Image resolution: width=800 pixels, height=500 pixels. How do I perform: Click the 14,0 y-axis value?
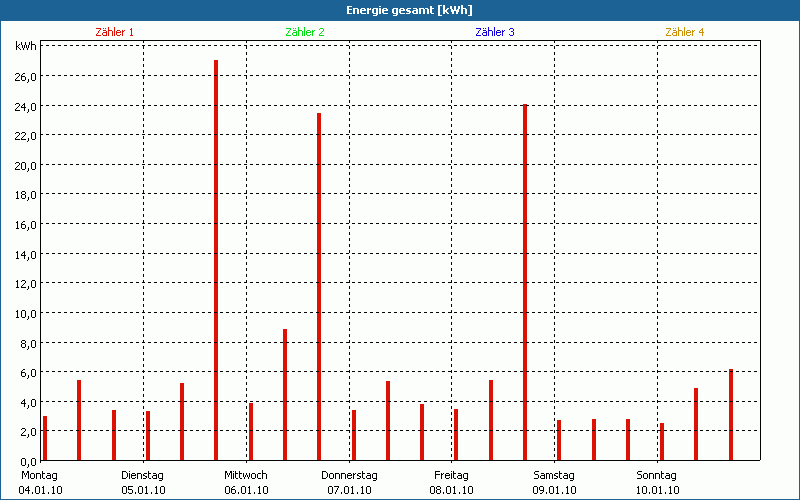[x=26, y=255]
